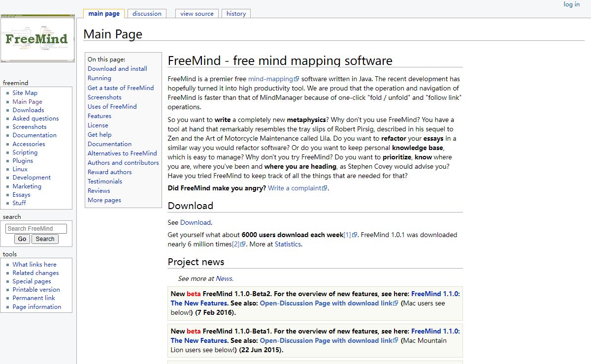Open the main page tab
591x364 pixels.
pos(104,14)
